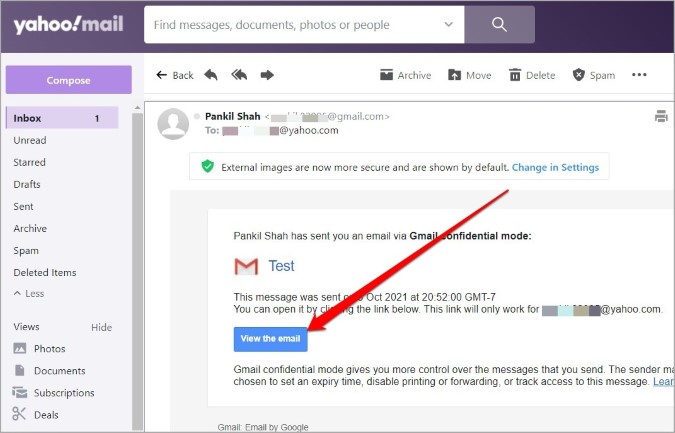Open the Starred folder
The width and height of the screenshot is (675, 433).
(29, 162)
